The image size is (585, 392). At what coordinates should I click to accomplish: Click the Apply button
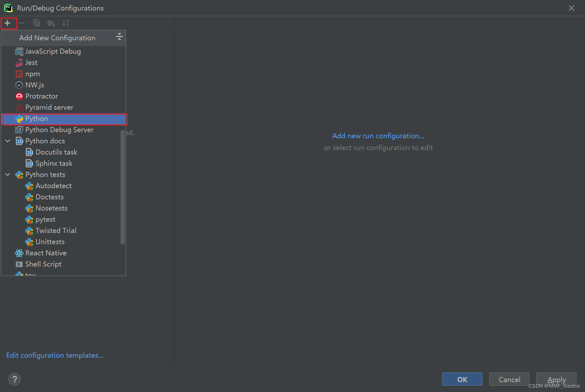pyautogui.click(x=557, y=380)
